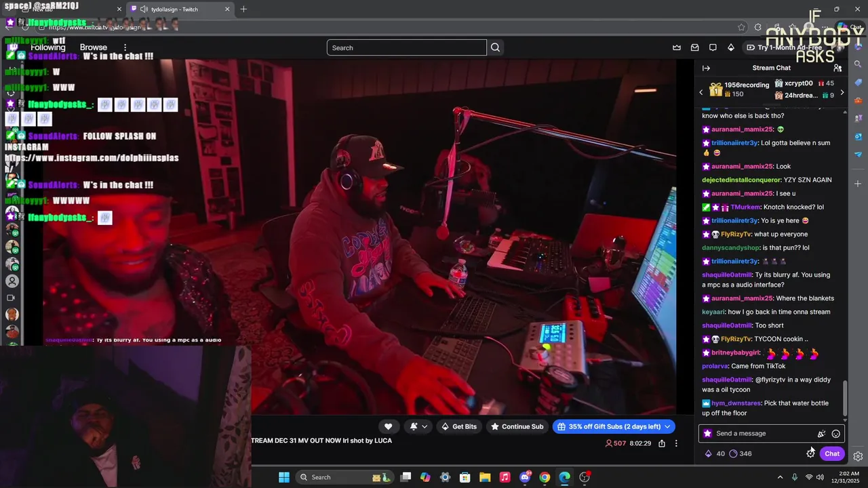Toggle follow heart button
This screenshot has width=868, height=488.
388,426
